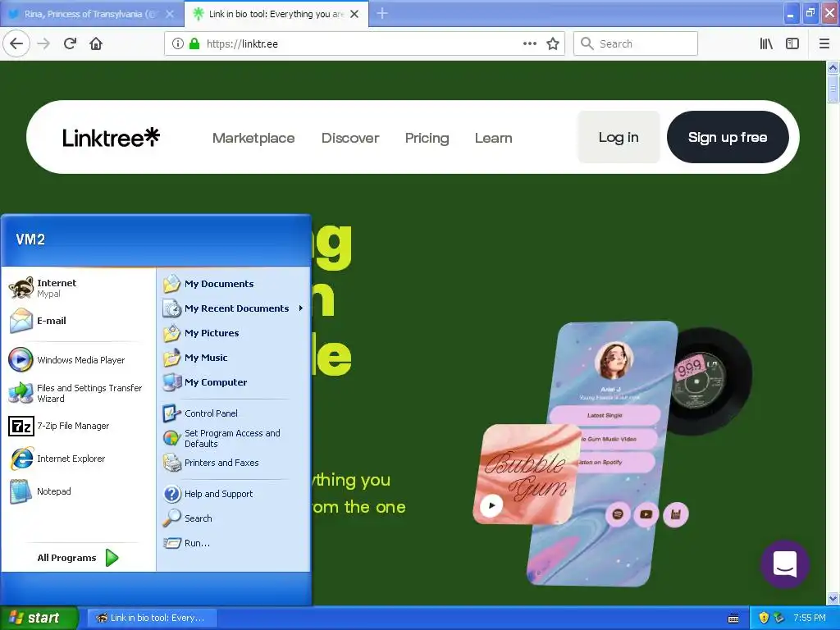Open the page actions three-dot menu
Viewport: 840px width, 630px height.
click(530, 43)
